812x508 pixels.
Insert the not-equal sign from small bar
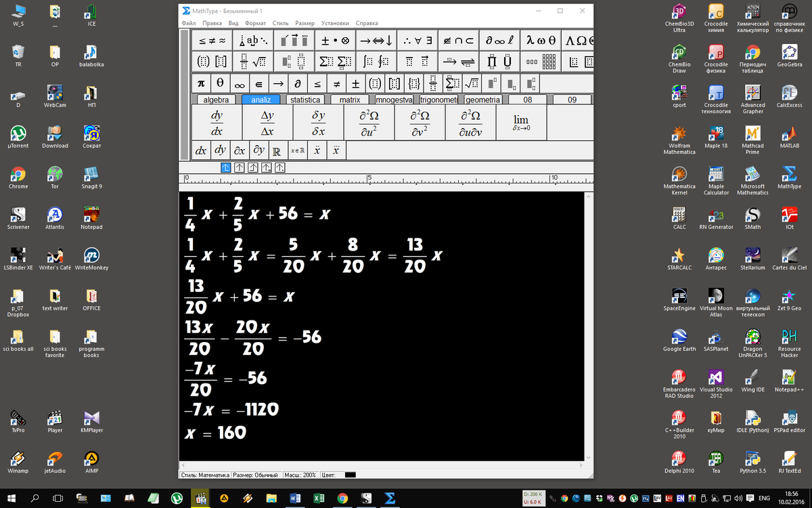click(x=336, y=83)
